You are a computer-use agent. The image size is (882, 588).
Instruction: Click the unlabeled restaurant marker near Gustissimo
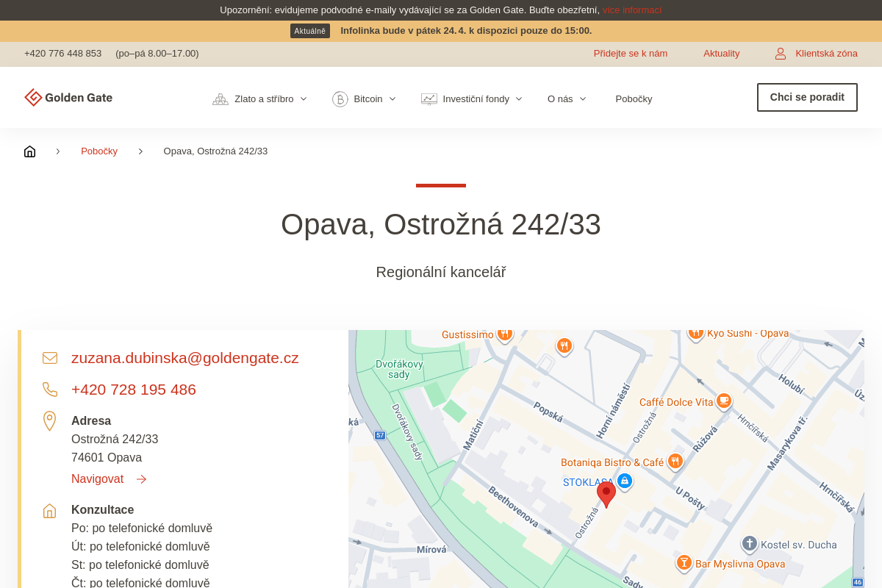click(564, 346)
